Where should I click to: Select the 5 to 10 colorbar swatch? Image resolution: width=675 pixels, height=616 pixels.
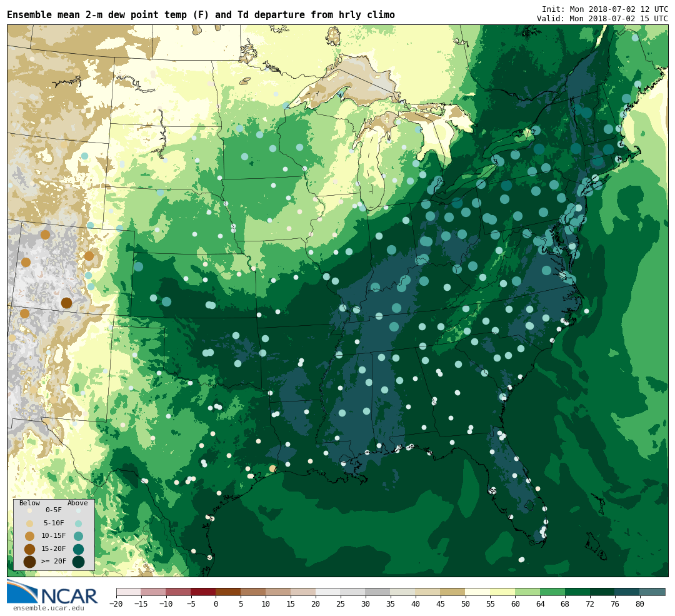[x=254, y=592]
